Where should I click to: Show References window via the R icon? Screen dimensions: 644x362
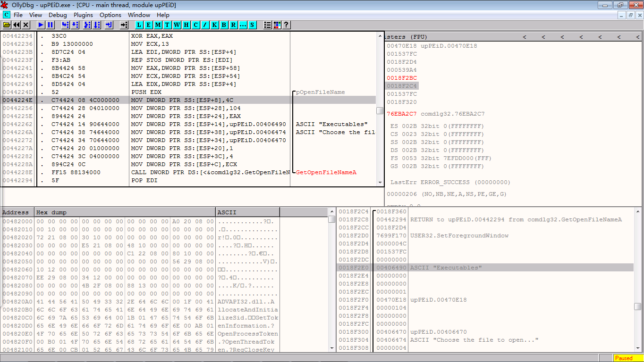coord(234,25)
